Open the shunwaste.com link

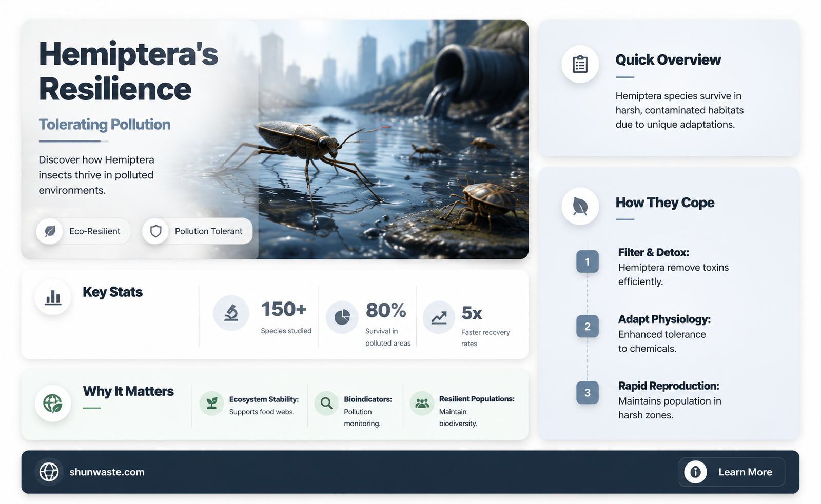pos(107,472)
